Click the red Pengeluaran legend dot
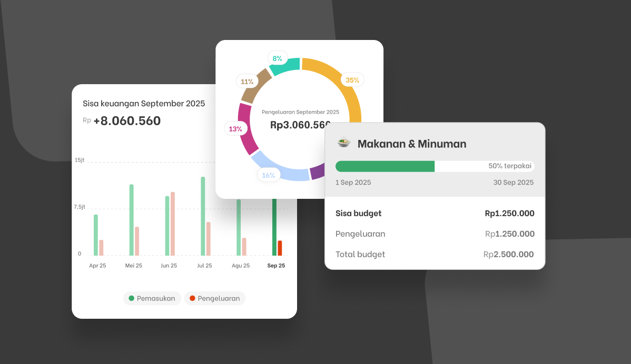Viewport: 631px width, 364px height. click(x=192, y=298)
